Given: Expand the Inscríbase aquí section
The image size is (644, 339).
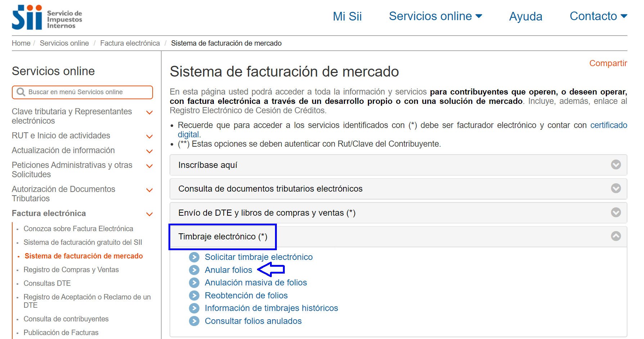Looking at the screenshot, I should [x=616, y=165].
